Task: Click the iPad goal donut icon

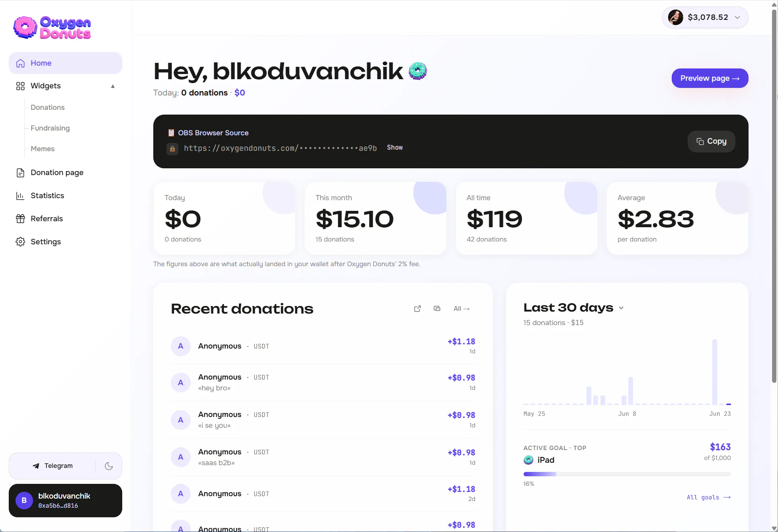Action: coord(528,460)
